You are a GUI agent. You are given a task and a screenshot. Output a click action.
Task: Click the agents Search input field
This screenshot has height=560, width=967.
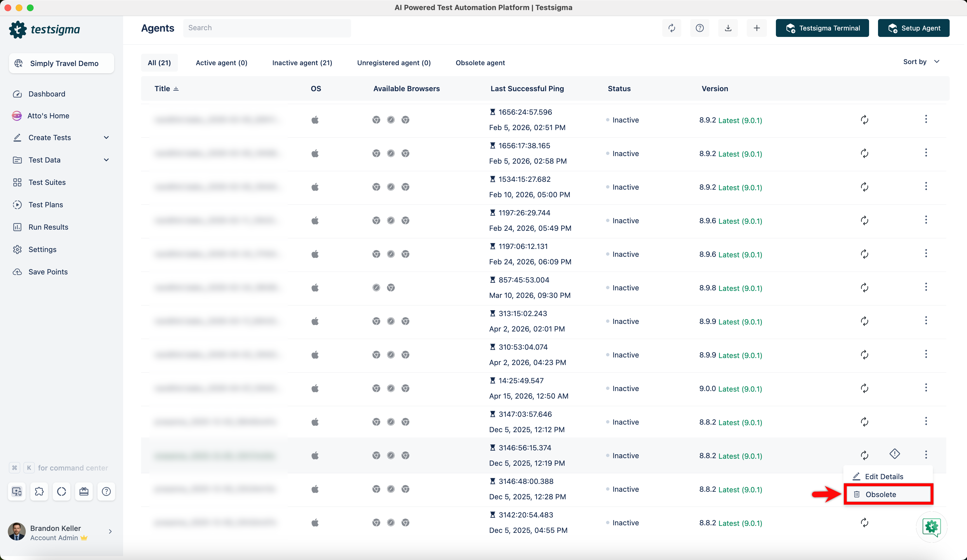(x=267, y=28)
